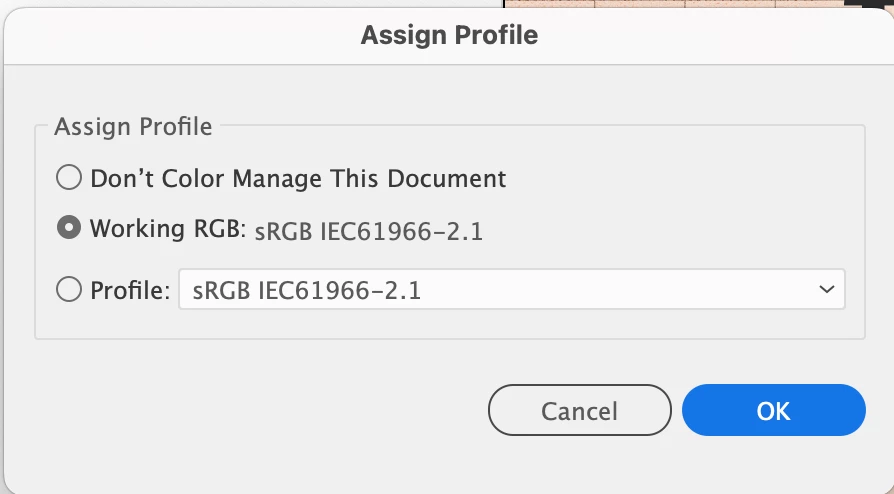Screen dimensions: 894x494
Task: Click the Profile: label text
Action: coord(130,291)
